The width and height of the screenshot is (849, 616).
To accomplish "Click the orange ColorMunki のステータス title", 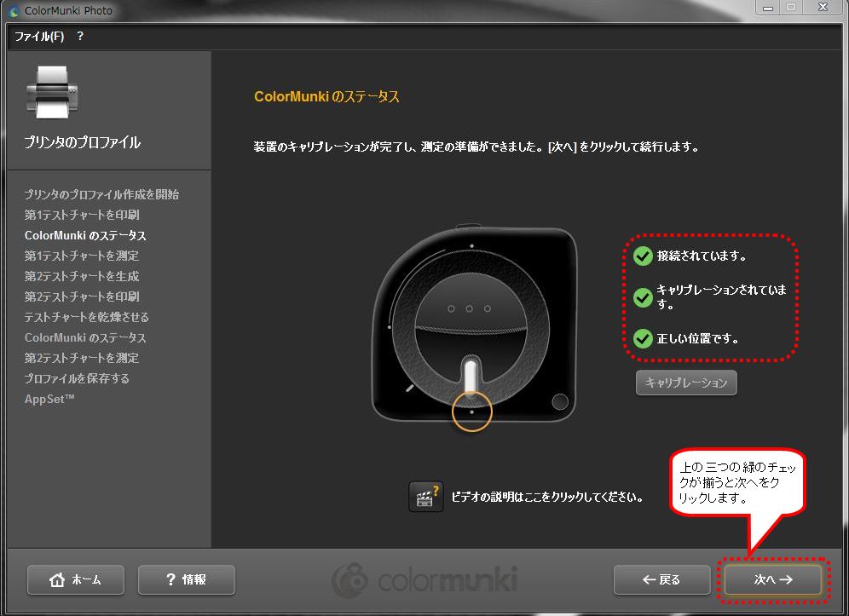I will pos(327,97).
